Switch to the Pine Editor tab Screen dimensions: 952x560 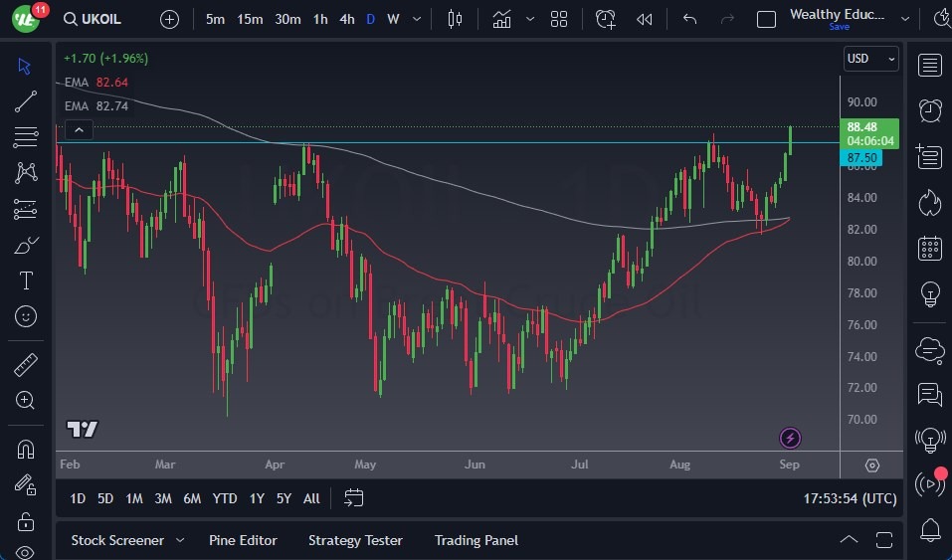[x=243, y=540]
